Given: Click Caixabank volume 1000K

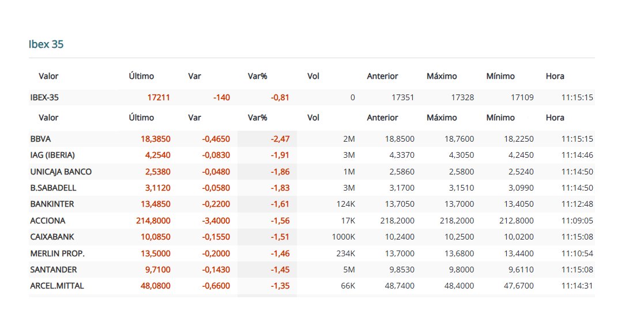Looking at the screenshot, I should [344, 237].
